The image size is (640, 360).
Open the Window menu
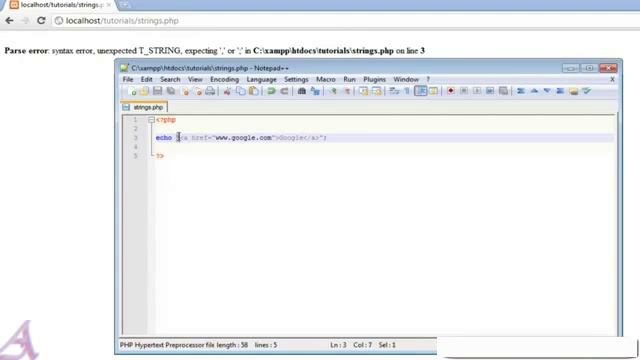pyautogui.click(x=406, y=79)
